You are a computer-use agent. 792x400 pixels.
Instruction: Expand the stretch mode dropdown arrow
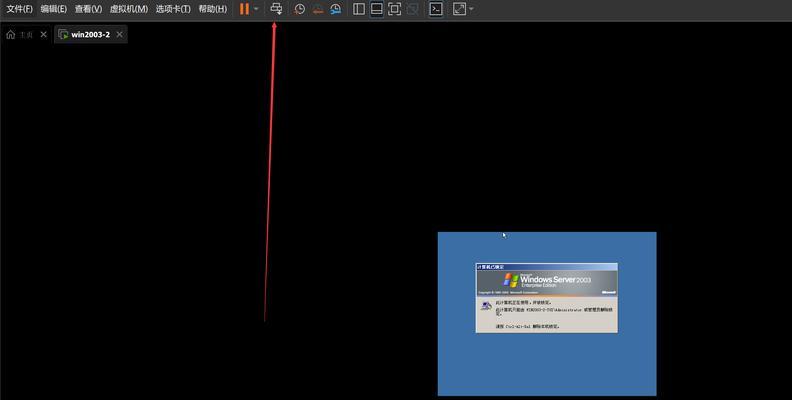point(471,9)
